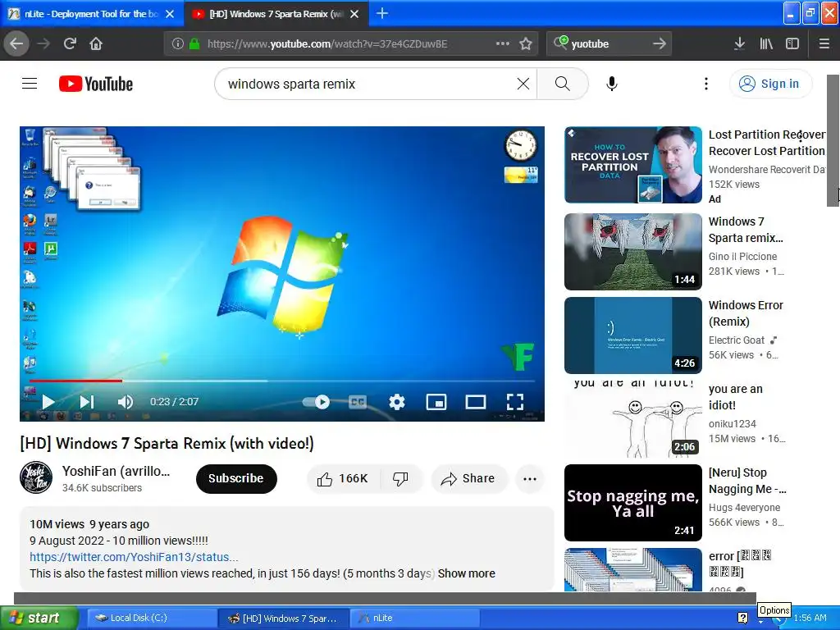Sign in to YouTube
Screen dimensions: 840x630
coord(770,84)
